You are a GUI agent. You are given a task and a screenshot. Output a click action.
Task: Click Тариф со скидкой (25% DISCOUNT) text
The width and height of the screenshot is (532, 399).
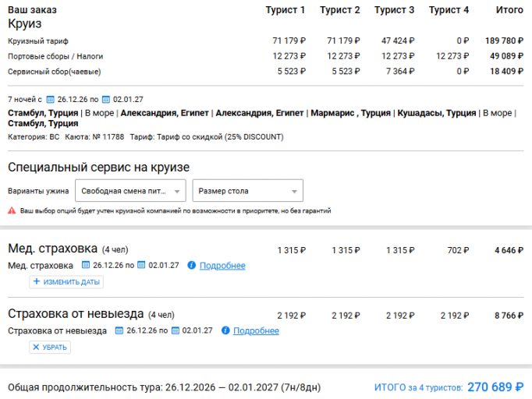tap(220, 137)
